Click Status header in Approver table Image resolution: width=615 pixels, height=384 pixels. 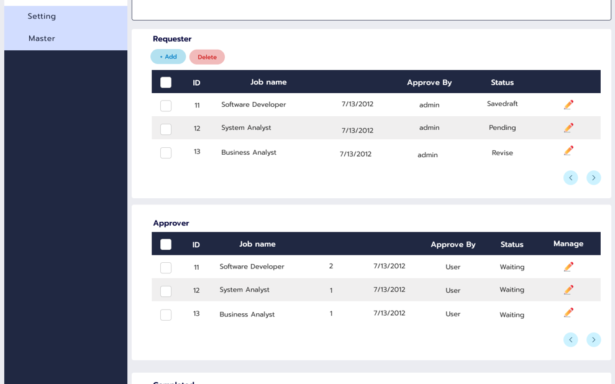pos(512,244)
